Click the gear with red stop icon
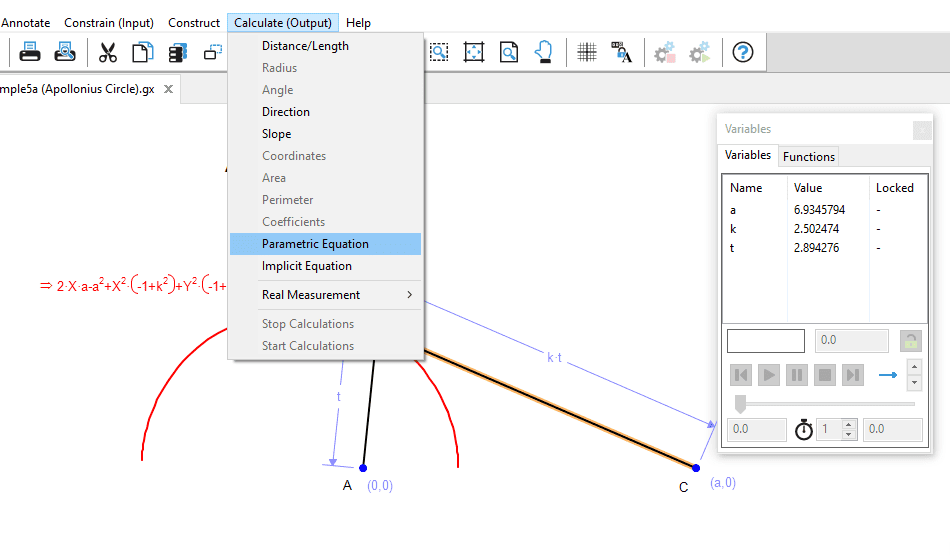Screen dimensions: 950x555 point(665,53)
